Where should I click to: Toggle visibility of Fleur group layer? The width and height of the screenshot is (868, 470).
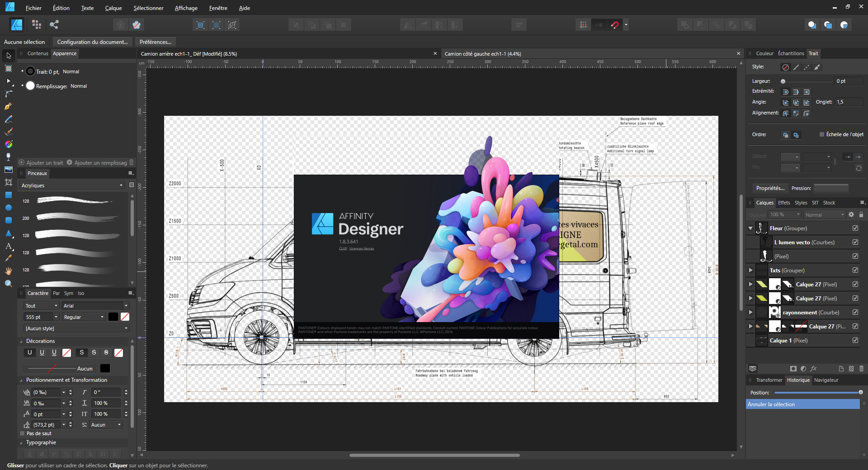pos(855,228)
